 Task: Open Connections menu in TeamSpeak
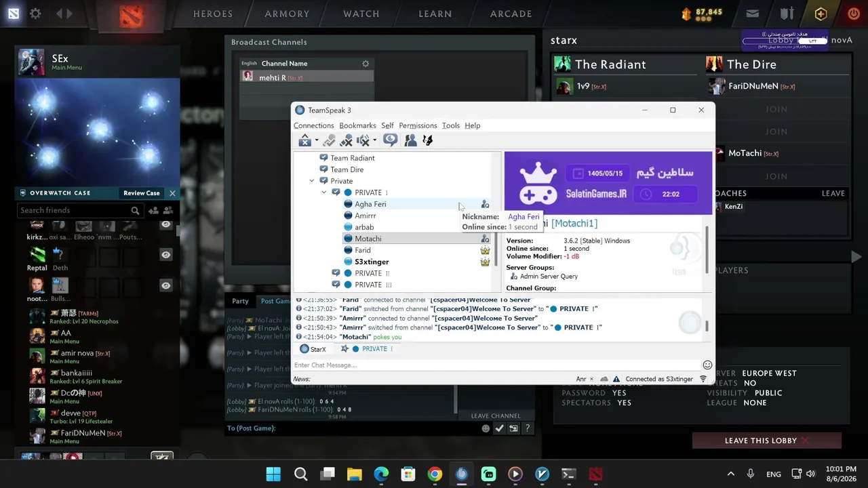tap(313, 125)
